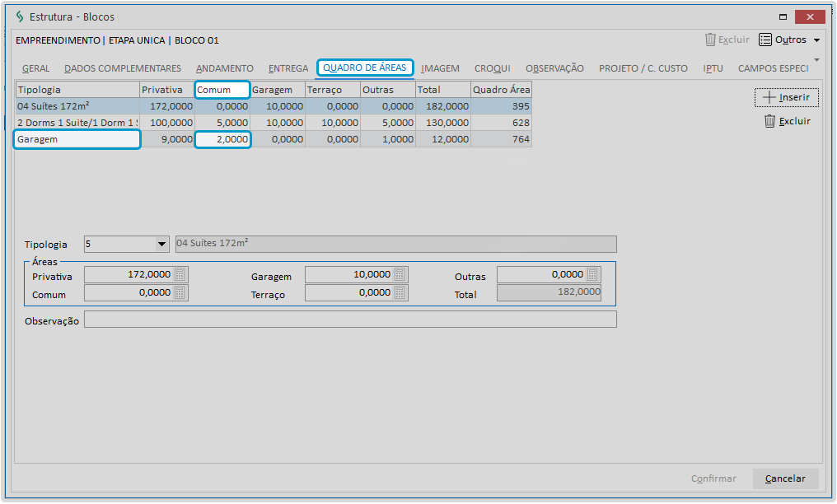Select the QUADRO DE ÁREAS tab
This screenshot has height=504, width=837.
pos(365,68)
